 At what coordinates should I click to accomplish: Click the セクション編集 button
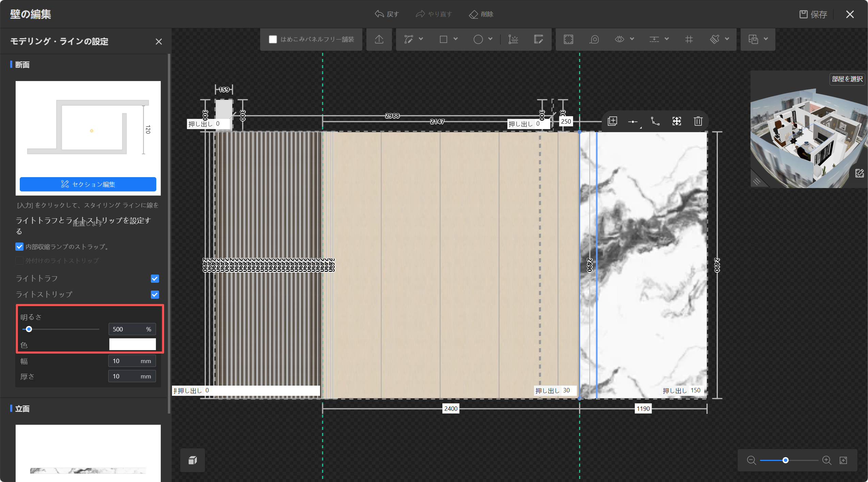click(88, 184)
